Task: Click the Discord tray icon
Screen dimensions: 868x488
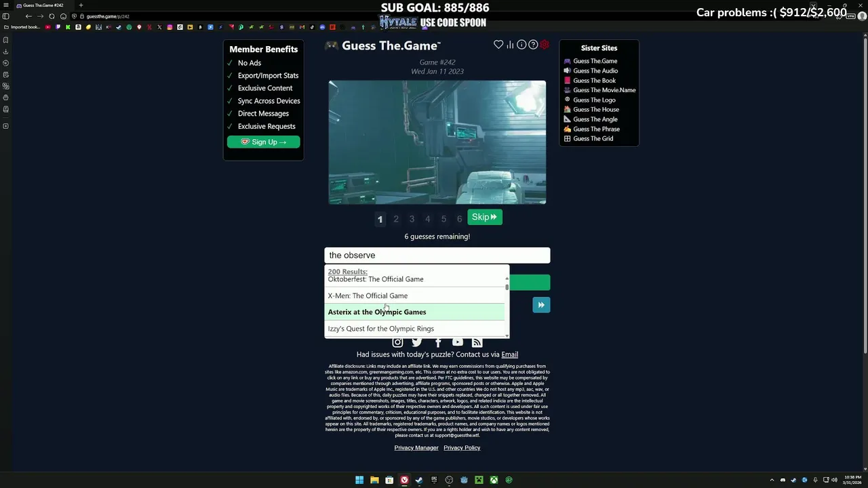Action: [x=783, y=480]
